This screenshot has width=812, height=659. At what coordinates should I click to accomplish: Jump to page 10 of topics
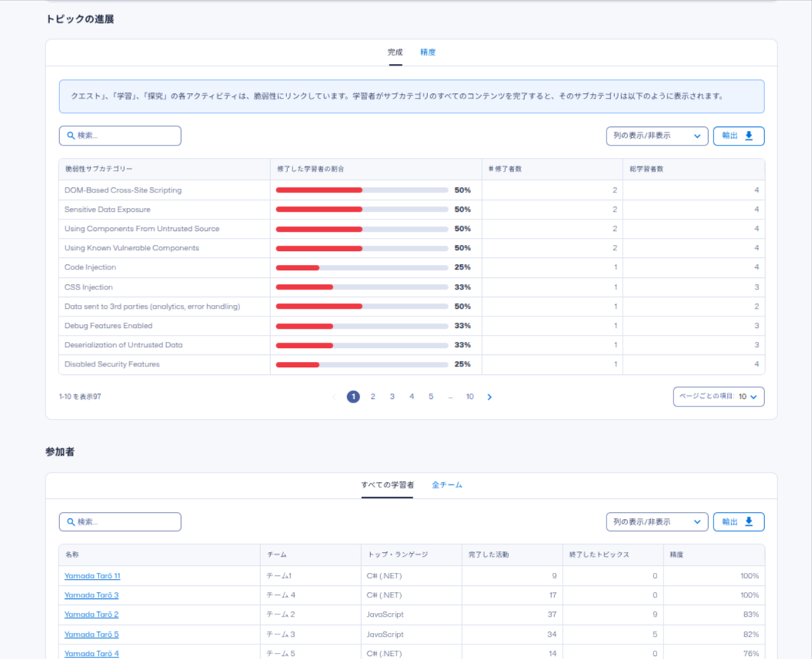(x=469, y=396)
